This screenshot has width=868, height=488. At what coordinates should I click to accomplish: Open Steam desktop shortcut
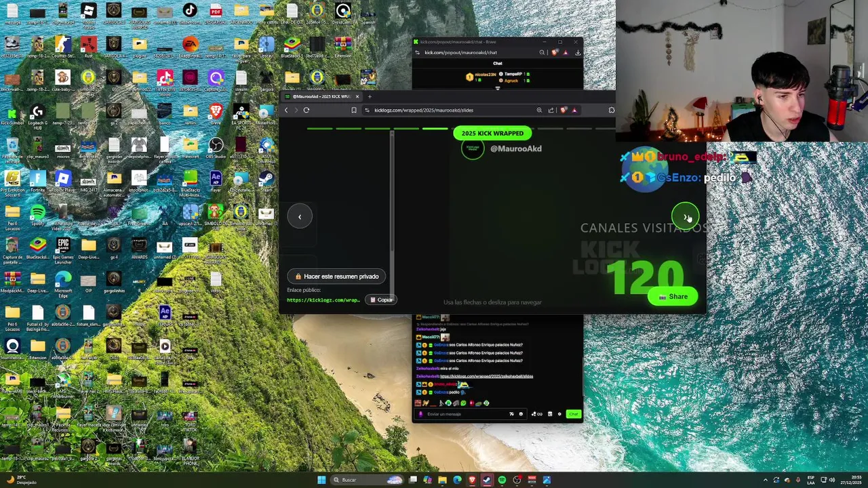266,182
